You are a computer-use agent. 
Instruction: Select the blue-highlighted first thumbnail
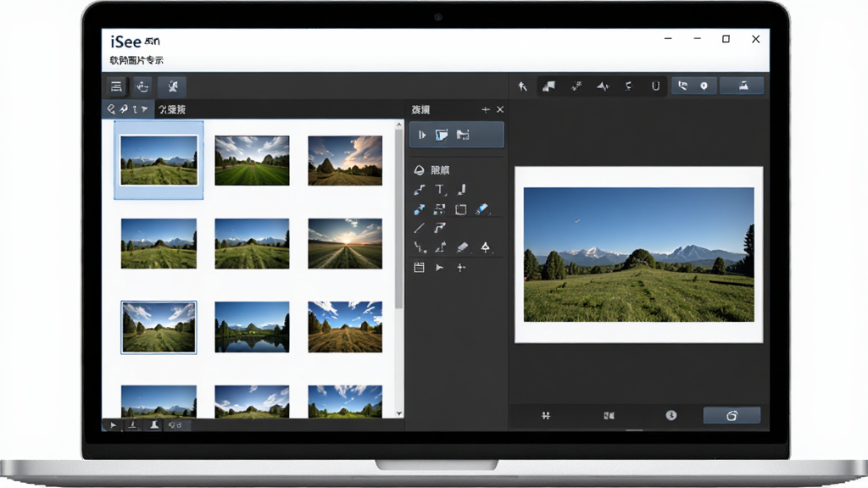click(159, 160)
